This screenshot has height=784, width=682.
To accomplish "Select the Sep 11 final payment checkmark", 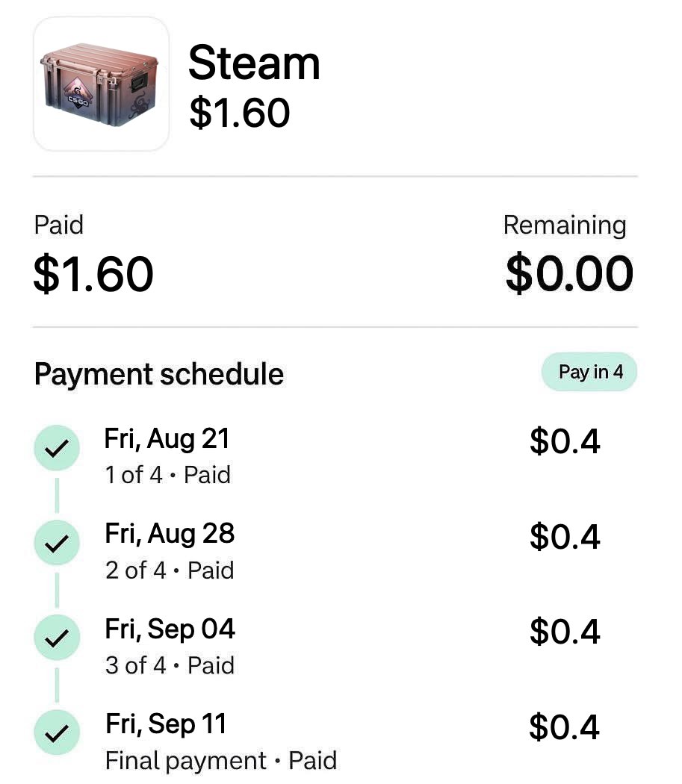I will tap(57, 732).
